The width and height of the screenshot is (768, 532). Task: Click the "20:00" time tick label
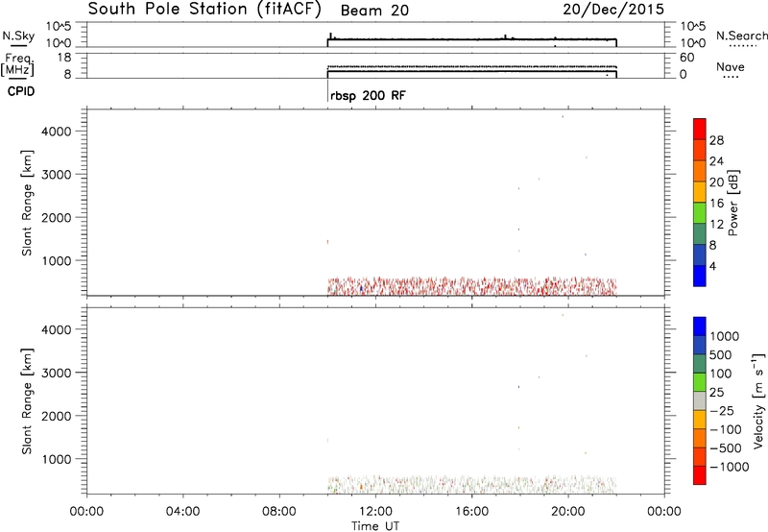567,512
